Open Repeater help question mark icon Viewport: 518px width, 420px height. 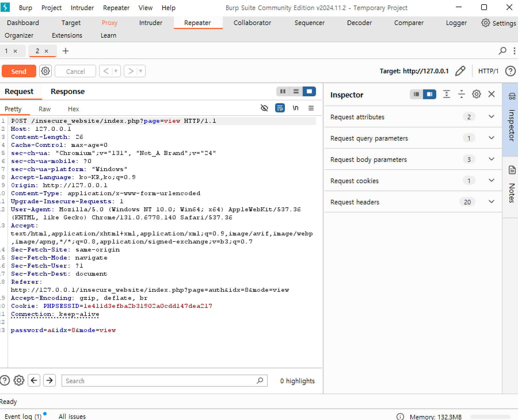click(x=511, y=71)
